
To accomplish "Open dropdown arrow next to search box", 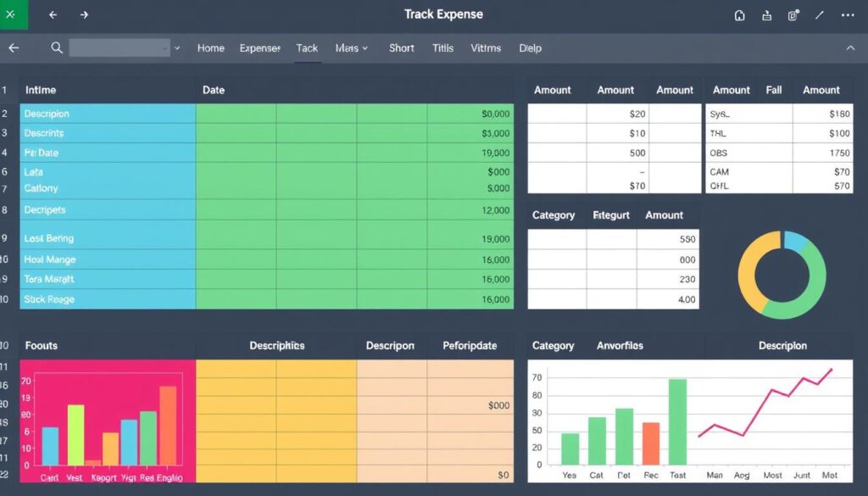I will [x=177, y=48].
